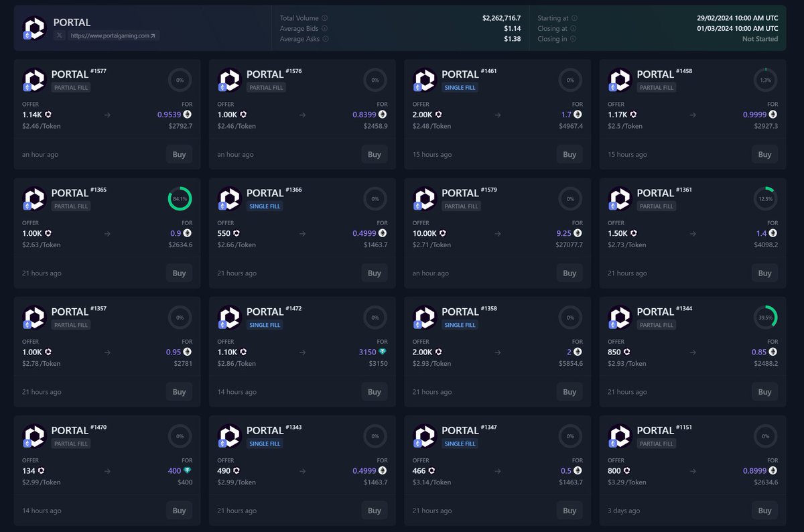Screen dimensions: 804x532
Task: Click the 1.3% progress ring on #1458
Action: [x=765, y=80]
